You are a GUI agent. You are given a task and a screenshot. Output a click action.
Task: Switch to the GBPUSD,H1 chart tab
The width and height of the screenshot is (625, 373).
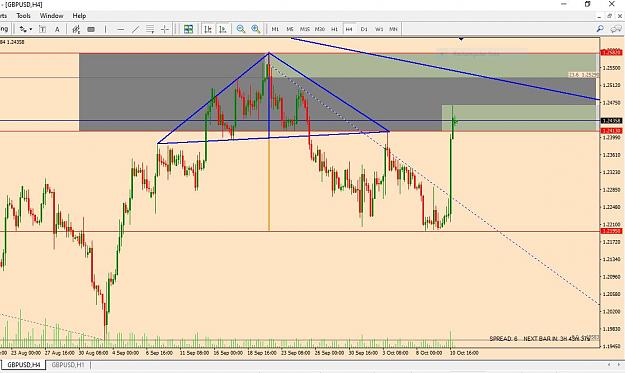pyautogui.click(x=68, y=365)
